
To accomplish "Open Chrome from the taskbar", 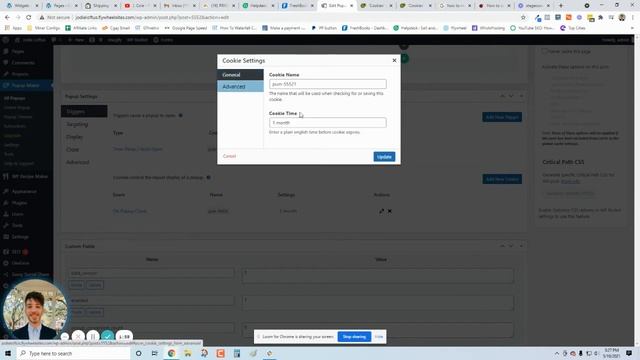I will tap(171, 353).
